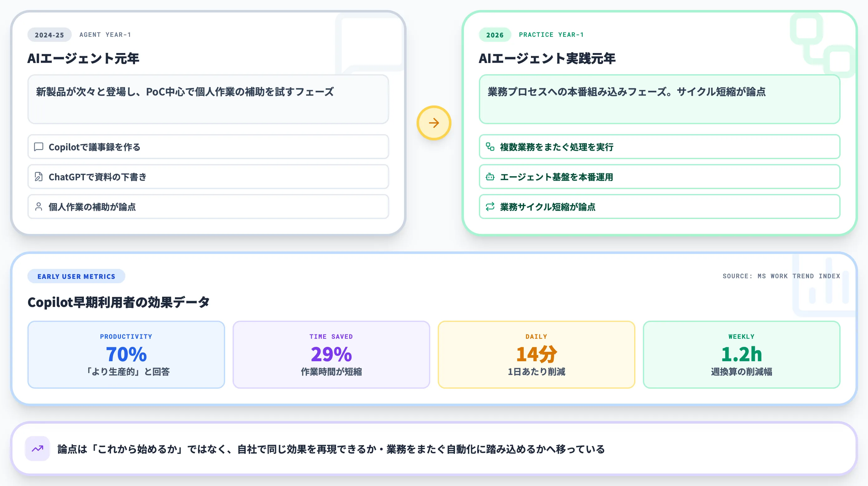This screenshot has height=486, width=868.
Task: Select the 個人作業の補助が論点 row
Action: [208, 207]
